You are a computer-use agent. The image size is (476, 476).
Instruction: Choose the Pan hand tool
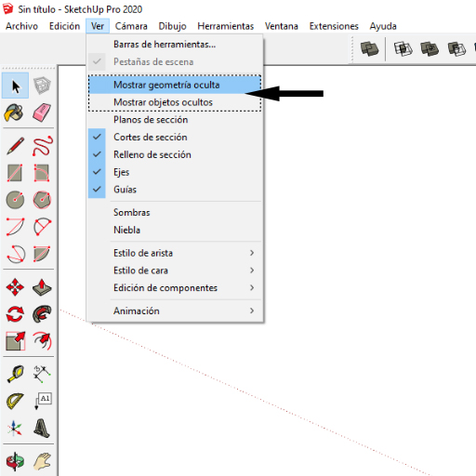(43, 462)
